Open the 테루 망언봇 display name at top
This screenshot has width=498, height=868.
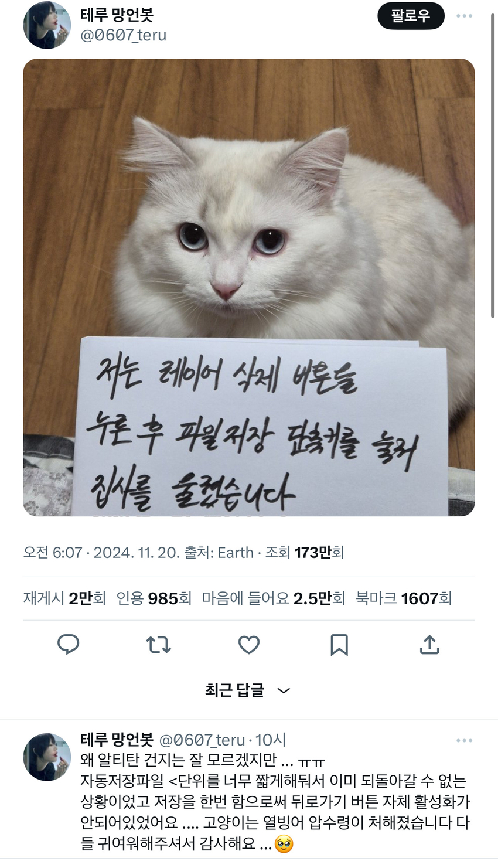coord(117,15)
